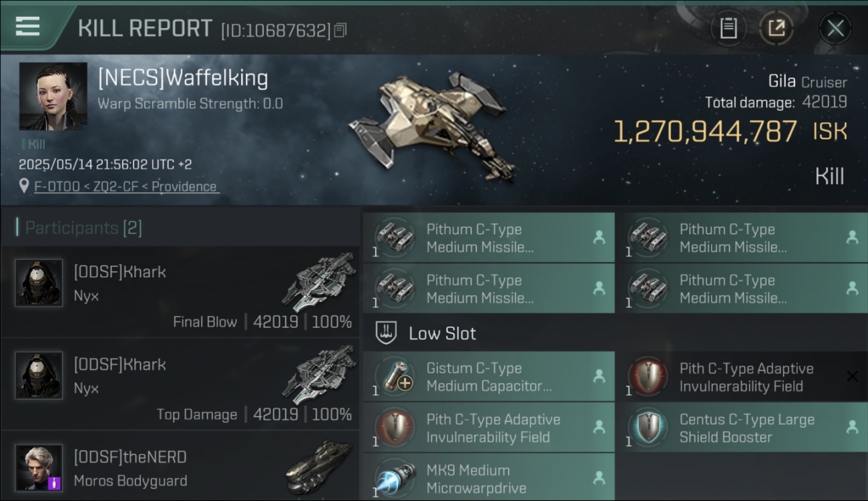Screen dimensions: 868x501
Task: Select the MK9 Medium Microwarpdrive module
Action: tap(488, 478)
